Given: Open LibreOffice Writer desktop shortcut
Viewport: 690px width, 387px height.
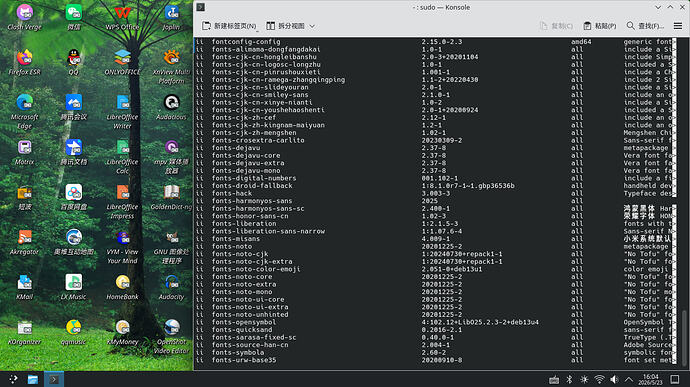Looking at the screenshot, I should (x=122, y=103).
